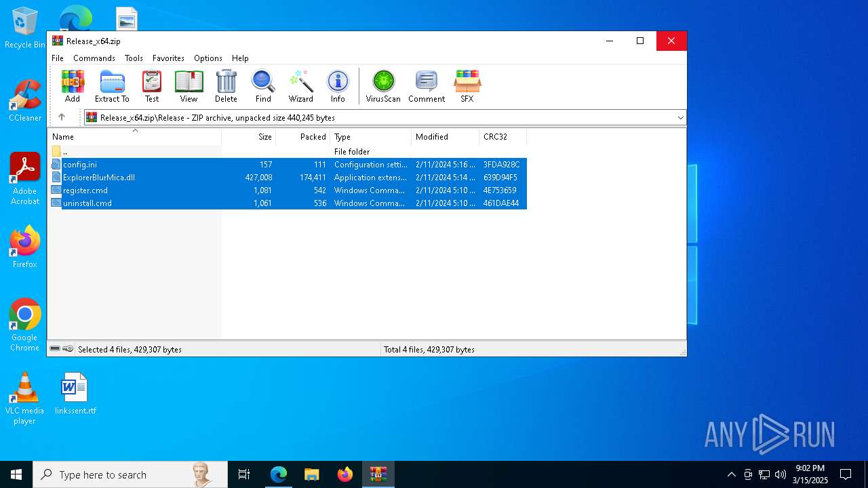Open Recycle Bin desktop icon
Screen dimensions: 868x488
coord(25,28)
